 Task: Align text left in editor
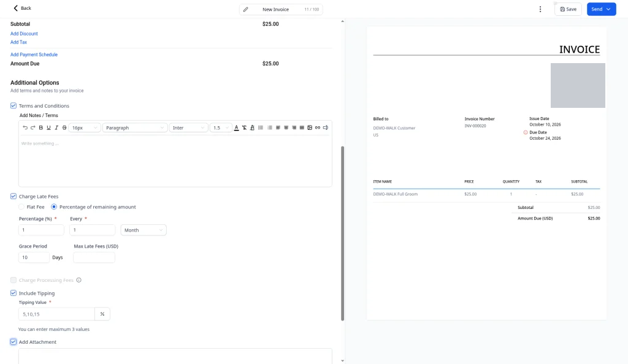click(278, 127)
